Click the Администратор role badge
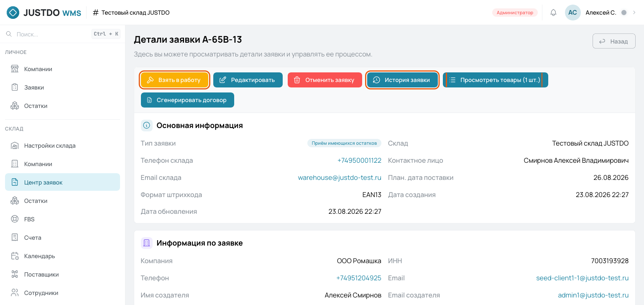The width and height of the screenshot is (644, 305). pos(515,13)
